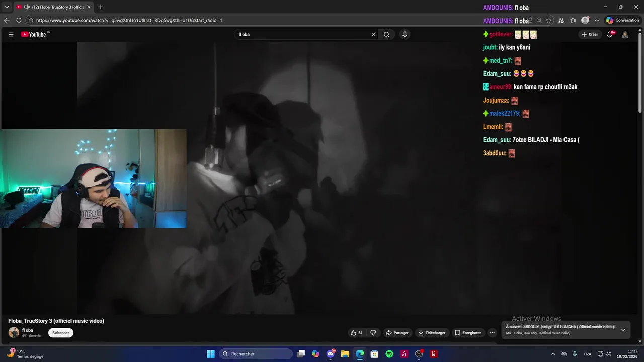Screen dimensions: 644x362
Task: Start voice search with microphone icon
Action: (405, 34)
